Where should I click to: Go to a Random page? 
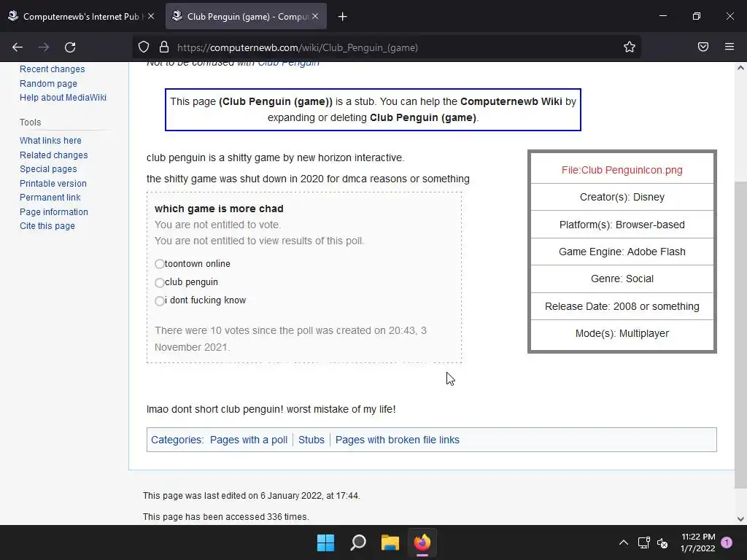(x=48, y=83)
